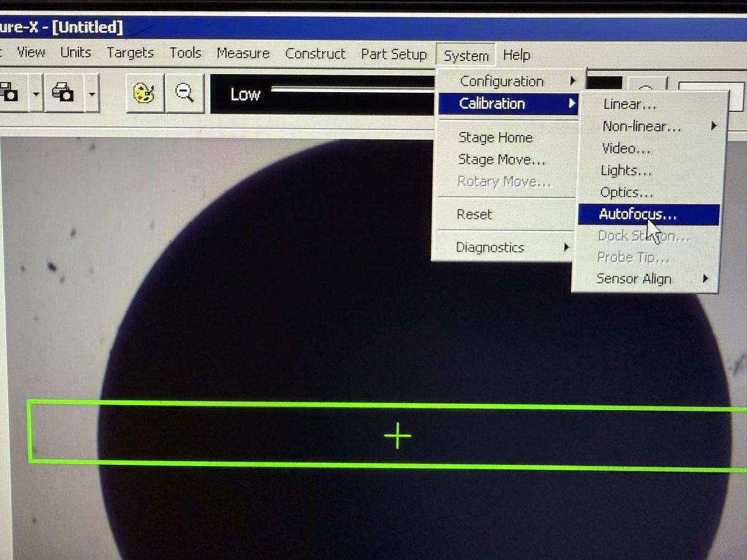Screen dimensions: 747x560
Task: Click the System menu
Action: [466, 56]
